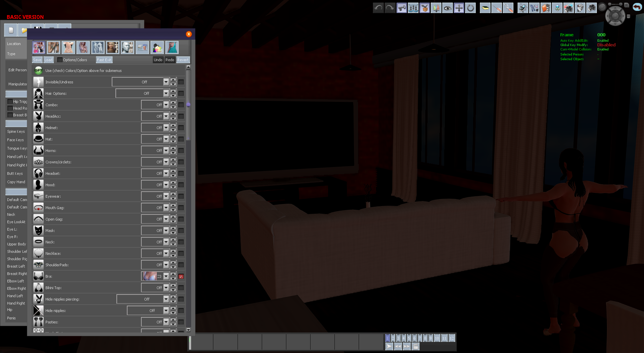Click the orange book stack icon
This screenshot has height=353, width=644.
click(546, 8)
